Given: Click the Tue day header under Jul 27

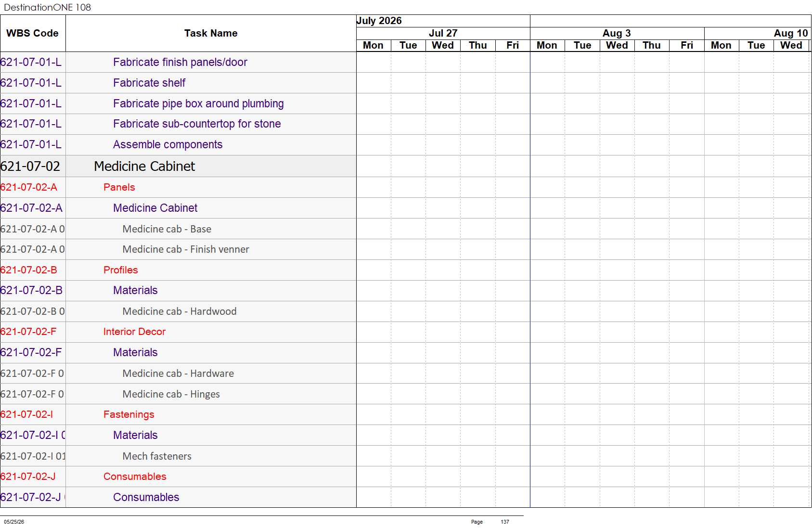Looking at the screenshot, I should click(408, 45).
